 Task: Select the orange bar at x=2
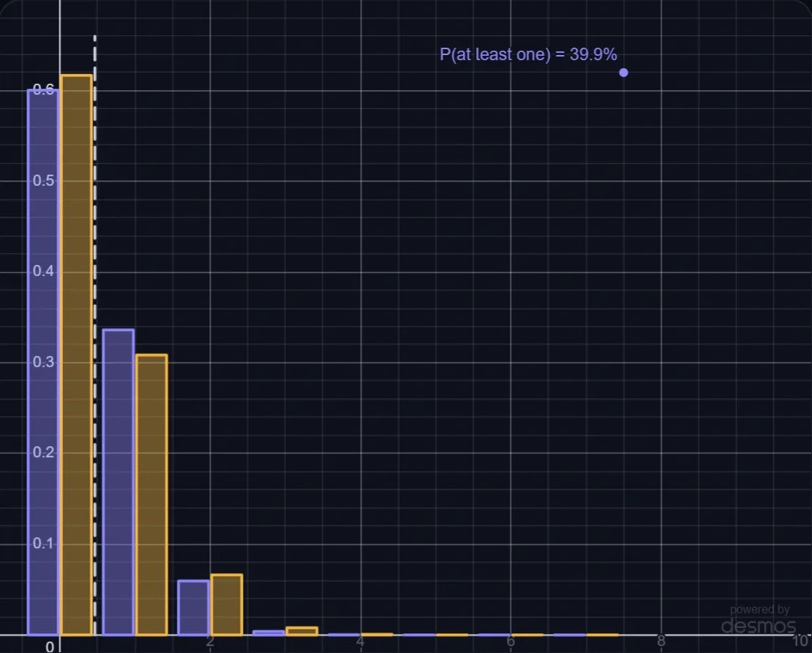pyautogui.click(x=227, y=605)
